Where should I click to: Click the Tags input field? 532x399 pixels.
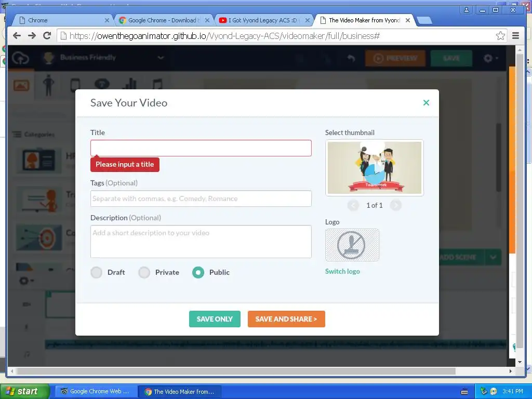pyautogui.click(x=201, y=198)
